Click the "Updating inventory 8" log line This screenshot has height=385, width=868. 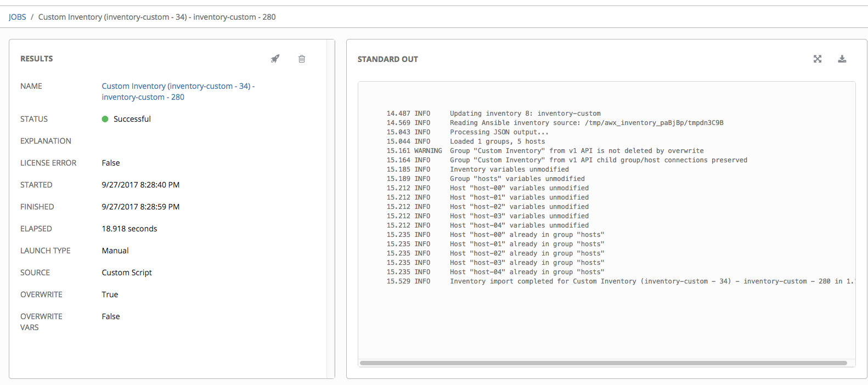tap(525, 114)
